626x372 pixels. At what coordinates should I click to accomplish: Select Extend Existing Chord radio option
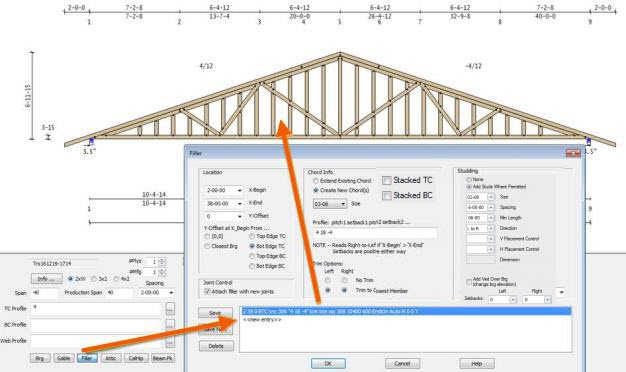tap(316, 181)
